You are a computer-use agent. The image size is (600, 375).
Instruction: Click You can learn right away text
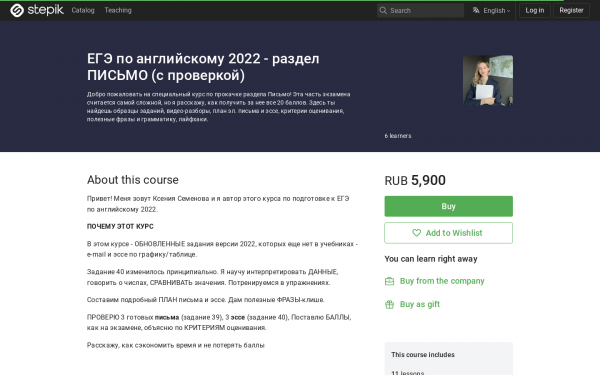point(431,259)
